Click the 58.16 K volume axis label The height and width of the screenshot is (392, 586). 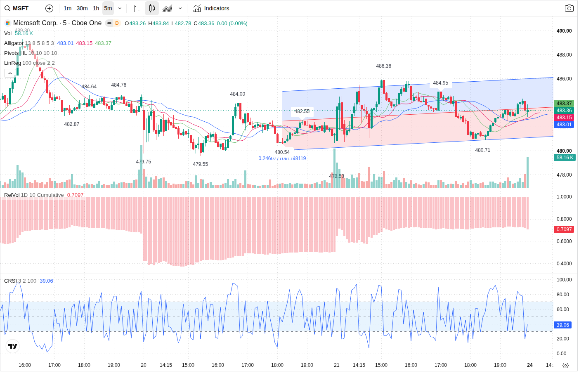point(565,158)
